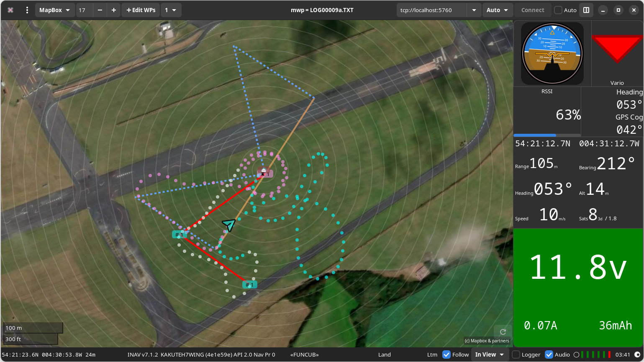644x362 pixels.
Task: Click the latitude 54:21:12.7N readout
Action: click(x=543, y=144)
